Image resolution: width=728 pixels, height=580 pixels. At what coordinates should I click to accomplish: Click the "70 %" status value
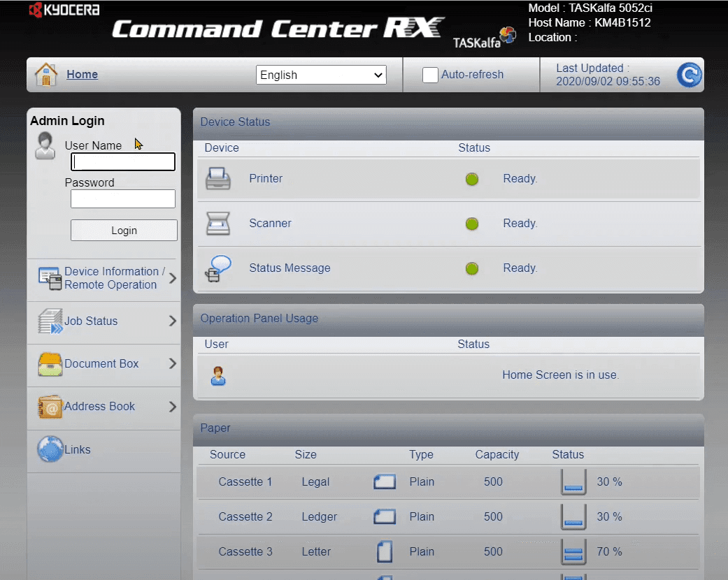[x=609, y=551]
